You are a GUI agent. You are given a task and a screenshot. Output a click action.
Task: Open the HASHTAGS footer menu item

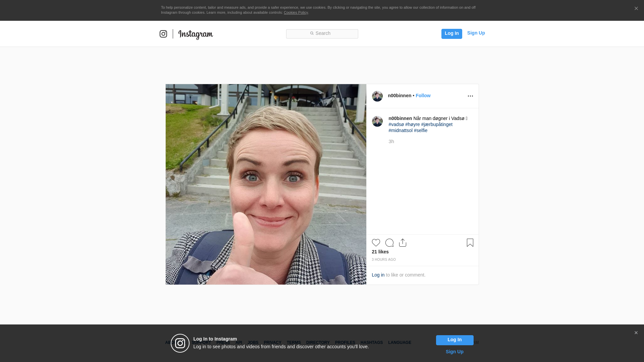point(371,343)
